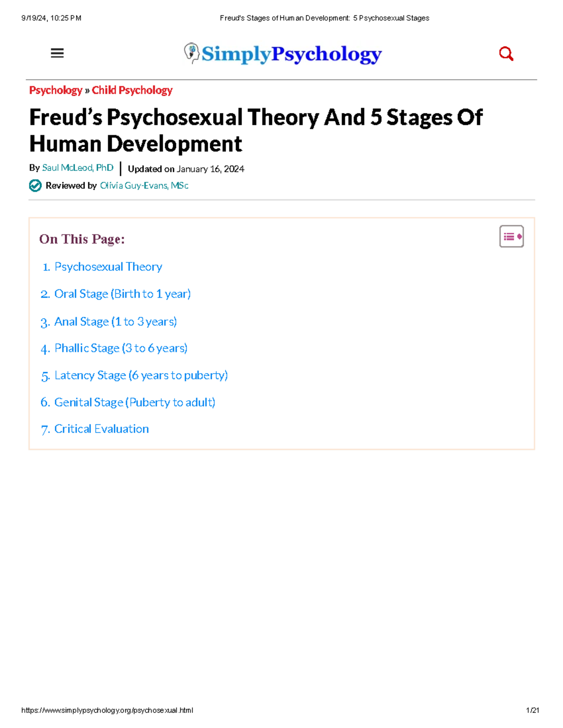Click the Olivia Guy-Evans, MSc reviewer link
Viewport: 563px width, 728px height.
pyautogui.click(x=144, y=186)
